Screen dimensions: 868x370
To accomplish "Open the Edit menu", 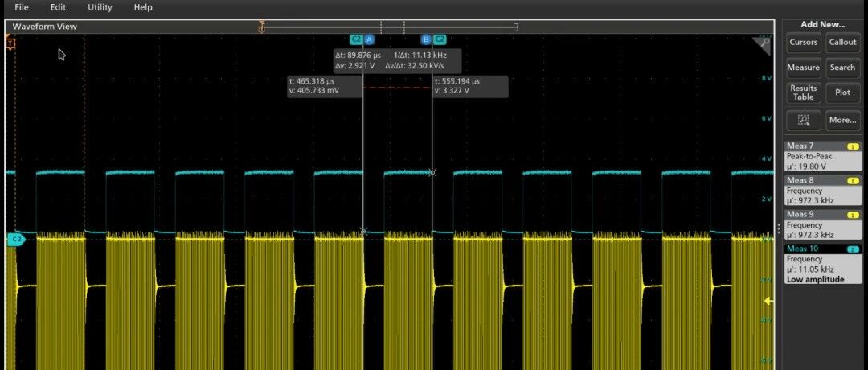I will point(58,7).
